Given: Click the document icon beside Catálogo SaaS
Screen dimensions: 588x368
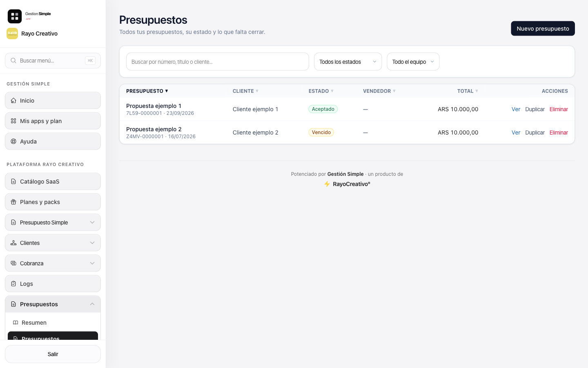Looking at the screenshot, I should pos(13,182).
